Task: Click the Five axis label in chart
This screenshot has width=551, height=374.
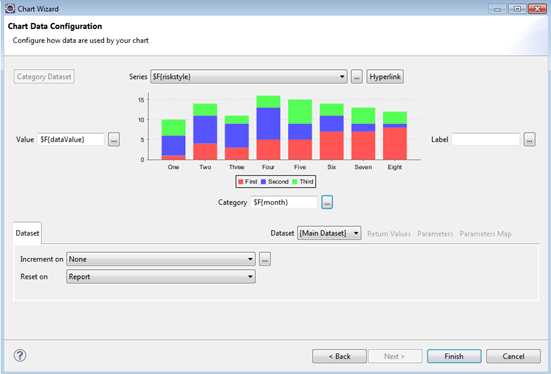Action: [300, 167]
